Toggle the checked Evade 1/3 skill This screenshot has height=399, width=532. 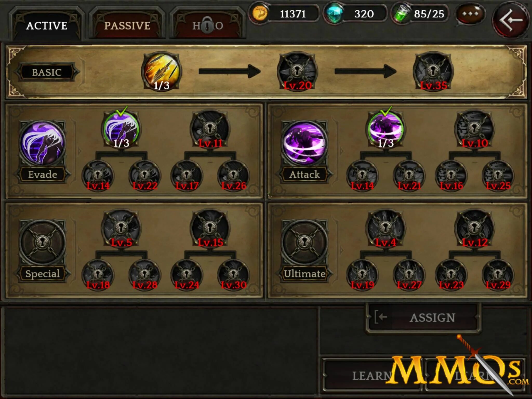coord(121,129)
